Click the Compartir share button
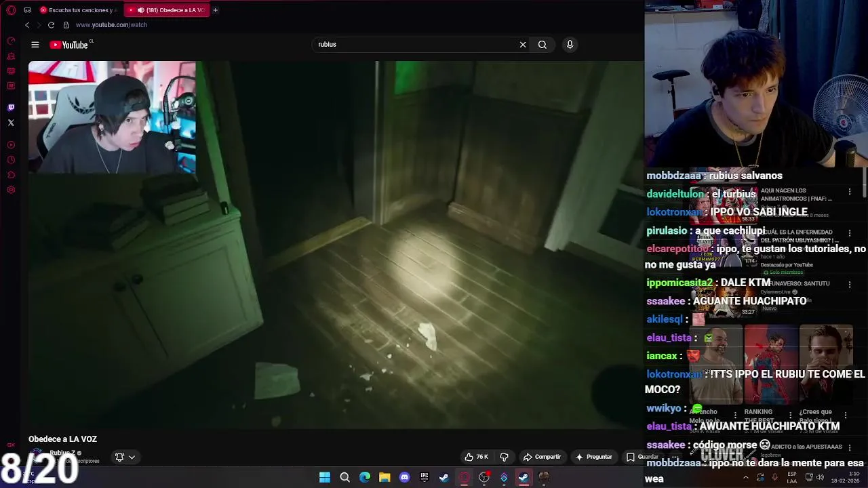This screenshot has width=868, height=488. (x=542, y=457)
